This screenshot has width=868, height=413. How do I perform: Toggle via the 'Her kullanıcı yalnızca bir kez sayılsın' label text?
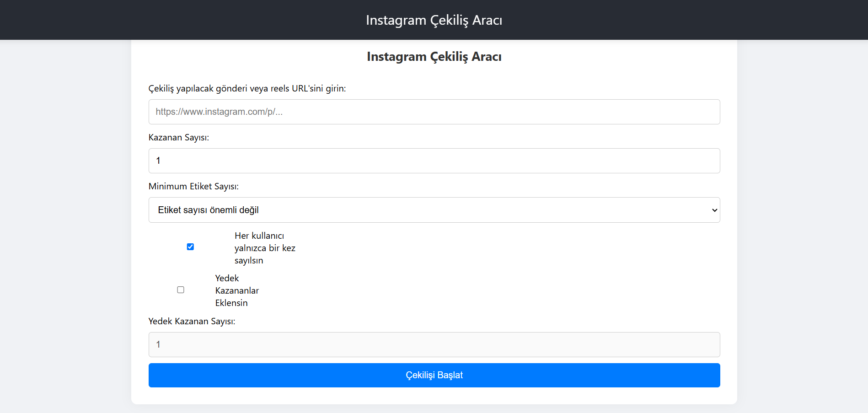265,248
